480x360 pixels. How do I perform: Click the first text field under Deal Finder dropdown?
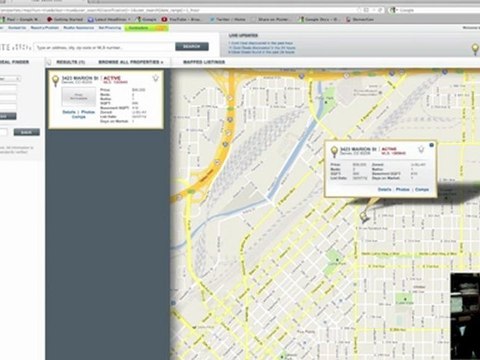pyautogui.click(x=8, y=88)
